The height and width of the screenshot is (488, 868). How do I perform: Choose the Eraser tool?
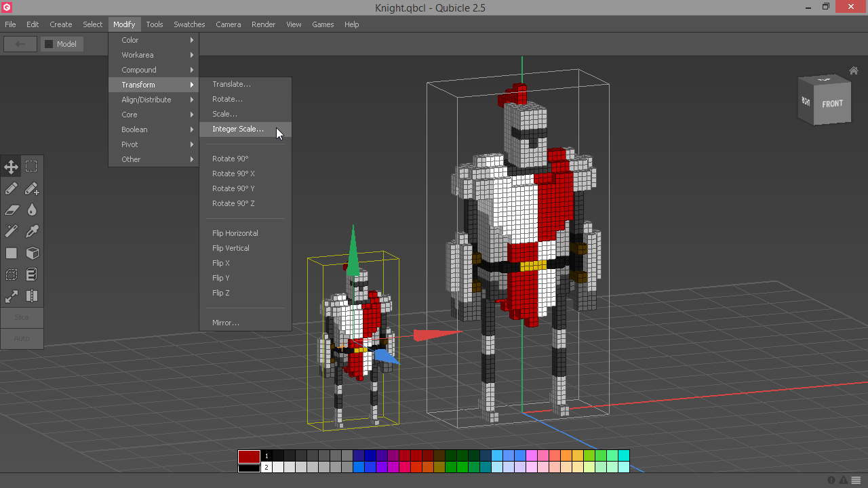(x=12, y=210)
